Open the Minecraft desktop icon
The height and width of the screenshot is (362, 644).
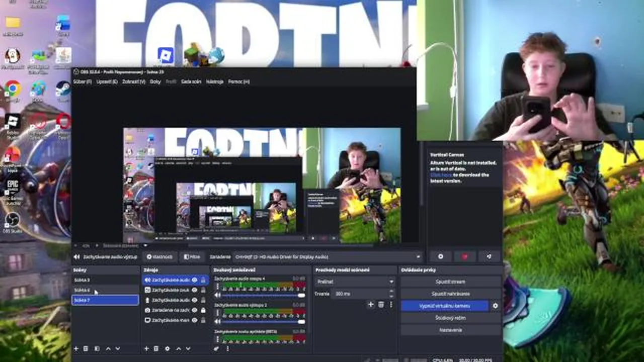(192, 54)
